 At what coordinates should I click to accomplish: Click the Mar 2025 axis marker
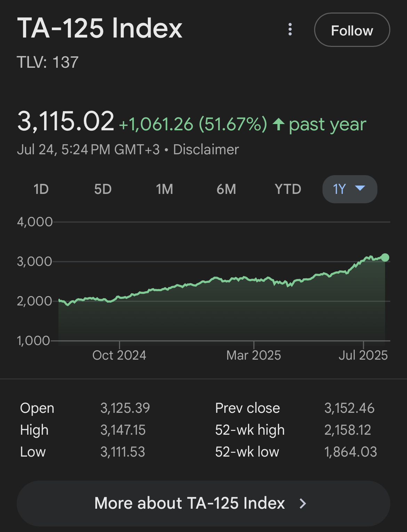click(254, 355)
